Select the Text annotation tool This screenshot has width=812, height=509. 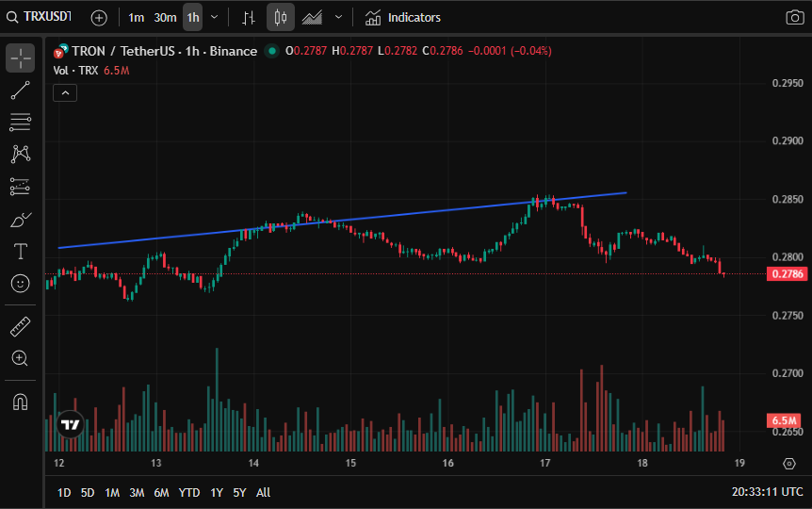[20, 252]
